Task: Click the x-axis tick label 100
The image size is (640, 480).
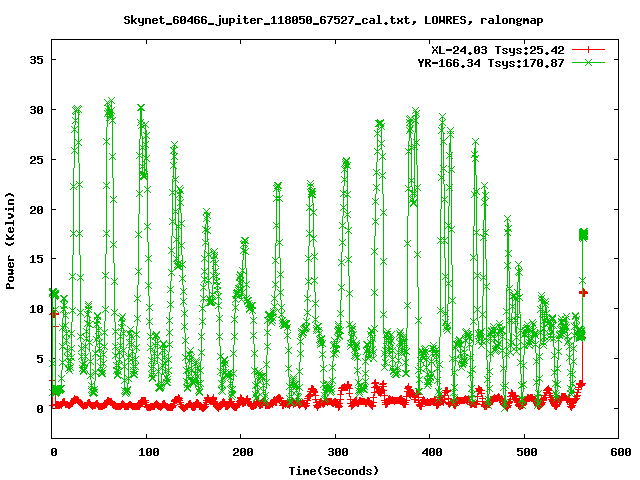Action: coord(148,452)
